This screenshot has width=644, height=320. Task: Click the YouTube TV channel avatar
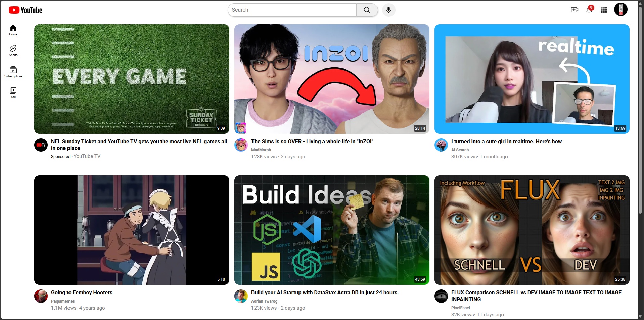tap(41, 145)
